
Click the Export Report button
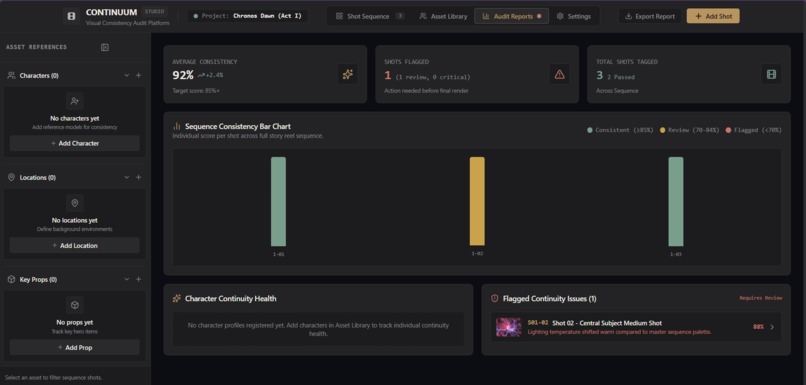[x=650, y=16]
